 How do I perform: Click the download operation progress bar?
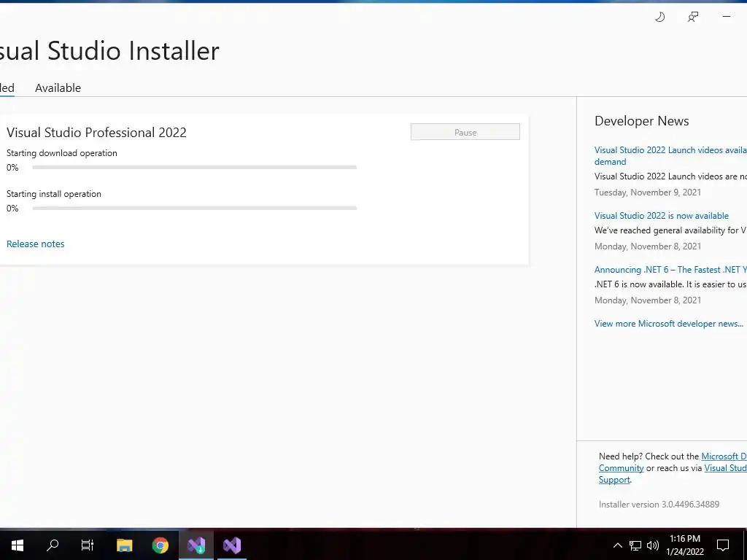point(194,167)
